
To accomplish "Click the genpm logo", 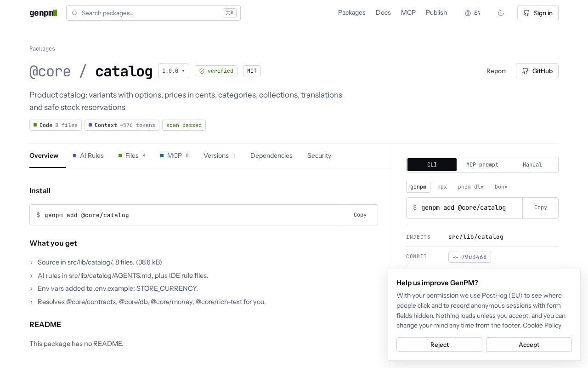I will pos(43,13).
